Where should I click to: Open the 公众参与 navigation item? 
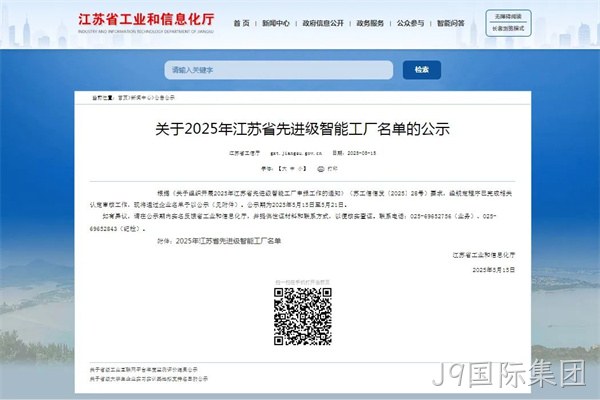coord(410,23)
